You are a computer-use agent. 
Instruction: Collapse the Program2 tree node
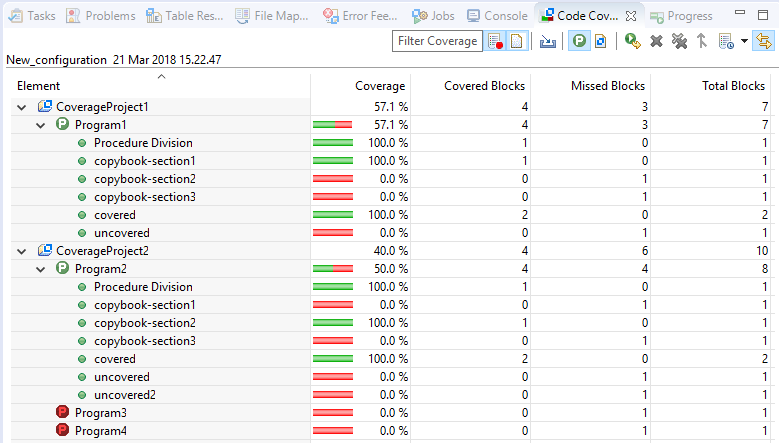click(x=40, y=269)
